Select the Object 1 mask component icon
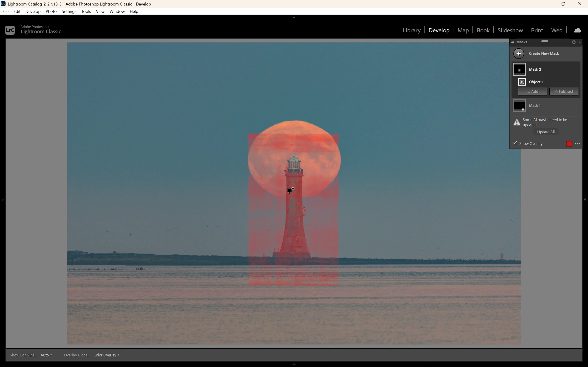The height and width of the screenshot is (367, 588). click(x=522, y=82)
